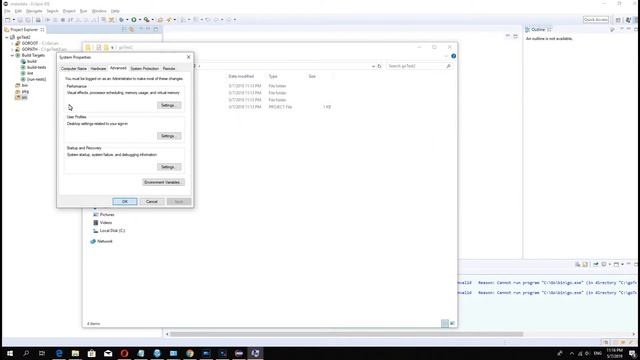Sort by Type column header
This screenshot has width=640, height=360.
coord(273,76)
